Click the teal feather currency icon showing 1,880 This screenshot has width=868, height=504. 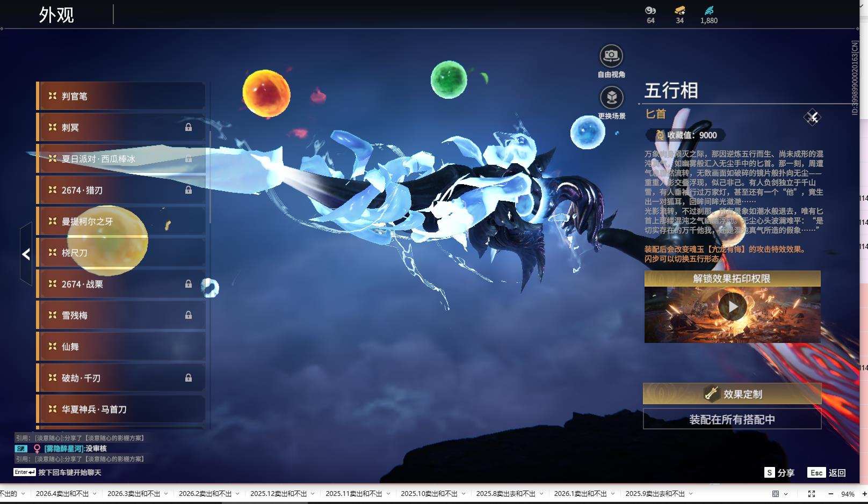coord(709,10)
